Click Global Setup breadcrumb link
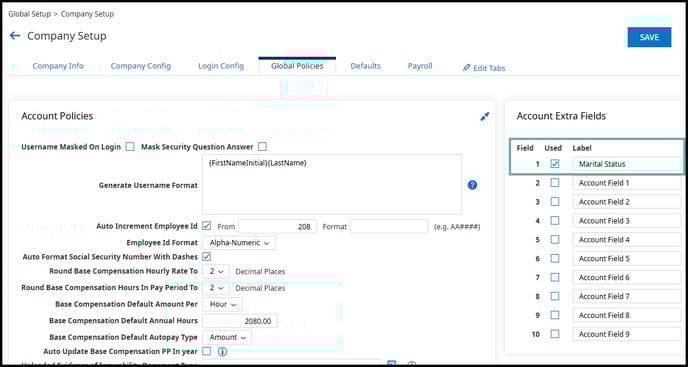 (x=29, y=14)
